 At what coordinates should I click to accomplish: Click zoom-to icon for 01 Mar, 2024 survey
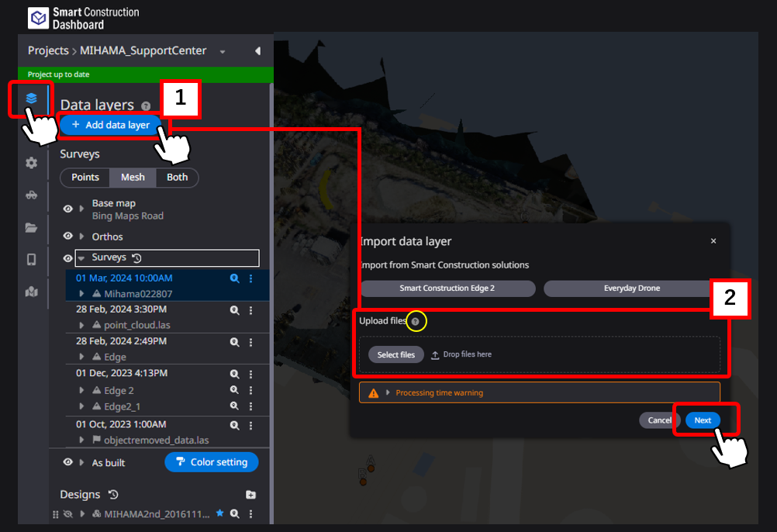click(x=234, y=278)
